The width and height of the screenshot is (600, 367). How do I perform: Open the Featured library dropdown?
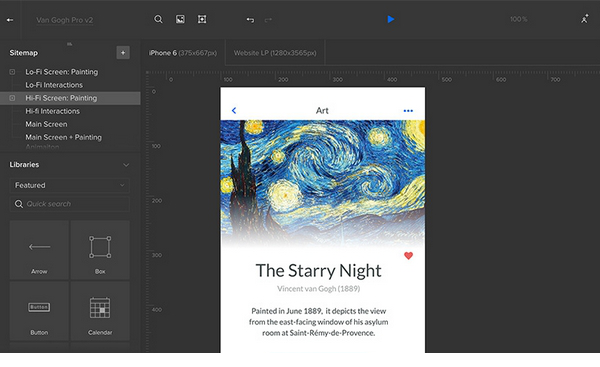[x=70, y=185]
